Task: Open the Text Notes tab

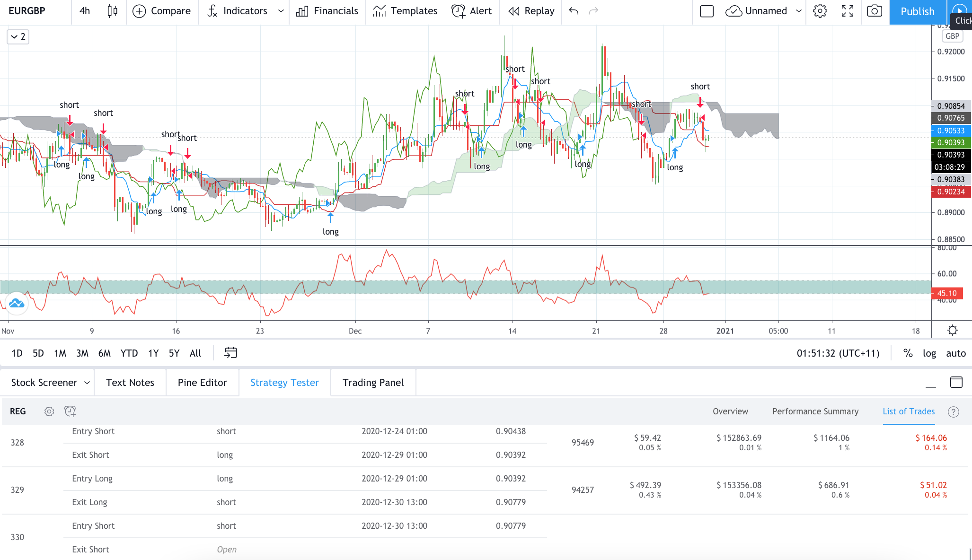Action: [130, 383]
